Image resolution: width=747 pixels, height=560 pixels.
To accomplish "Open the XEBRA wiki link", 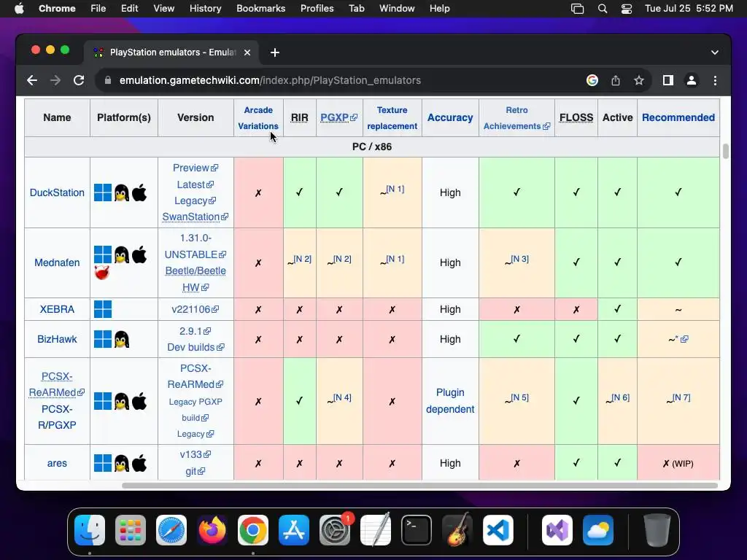I will 57,309.
